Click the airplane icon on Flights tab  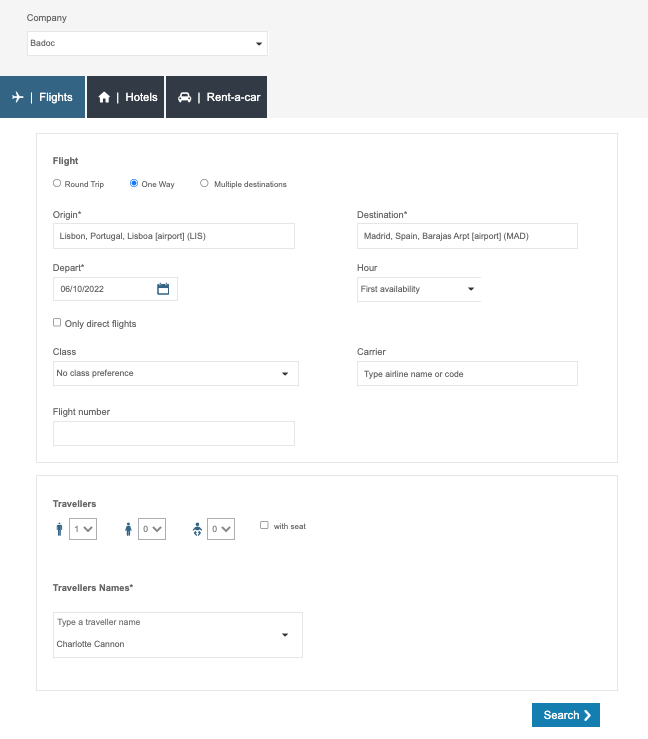coord(18,97)
